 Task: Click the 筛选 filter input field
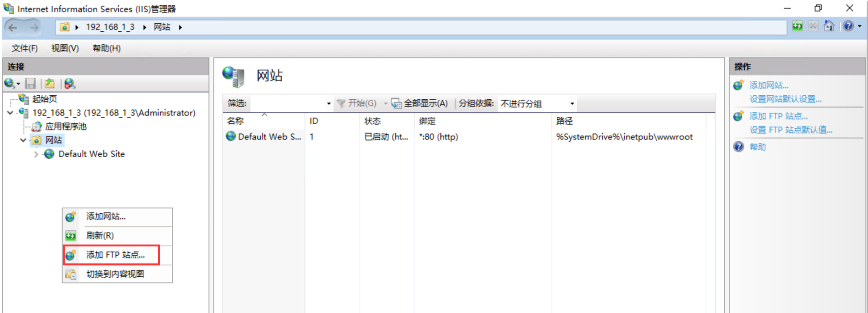coord(288,104)
